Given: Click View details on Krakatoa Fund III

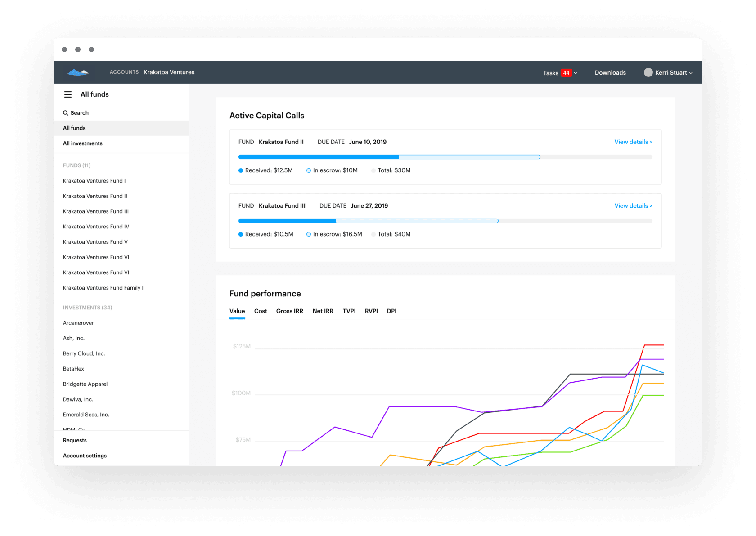Looking at the screenshot, I should 633,205.
